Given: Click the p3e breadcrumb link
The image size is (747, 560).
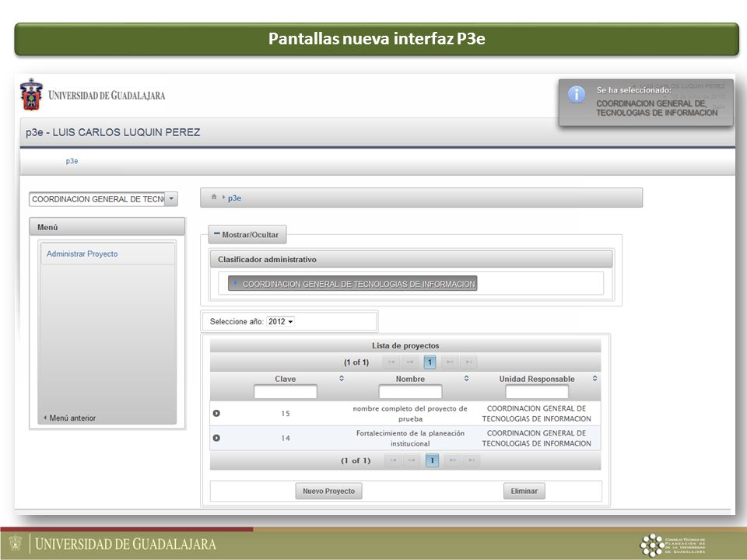Looking at the screenshot, I should point(234,198).
